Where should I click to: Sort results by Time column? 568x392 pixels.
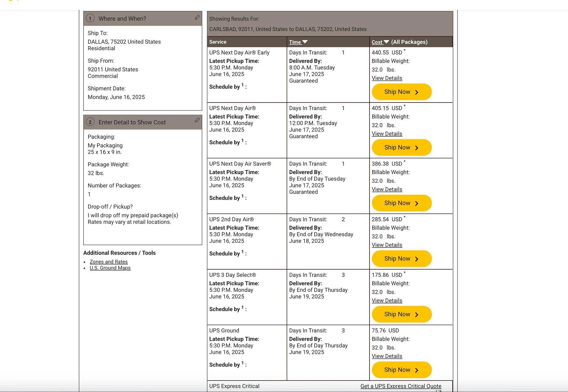[298, 42]
